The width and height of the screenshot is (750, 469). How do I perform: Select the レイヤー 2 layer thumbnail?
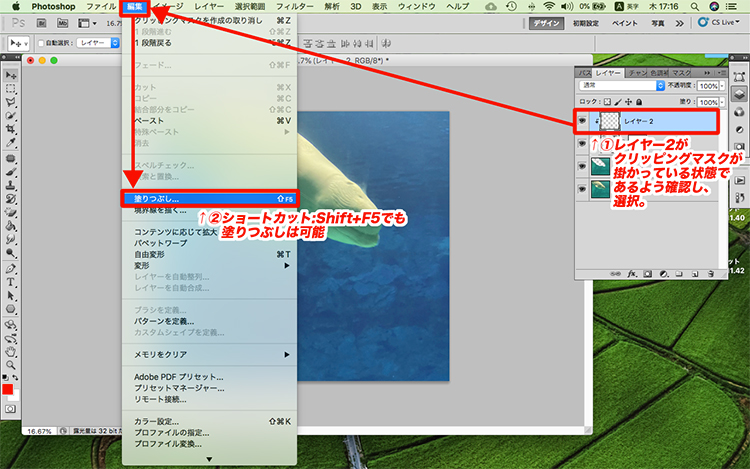[x=608, y=121]
